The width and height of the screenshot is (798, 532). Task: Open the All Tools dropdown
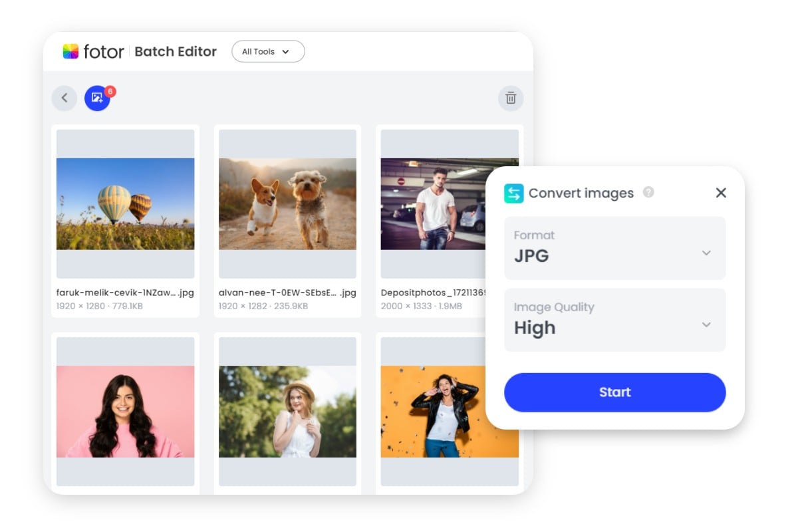click(267, 51)
